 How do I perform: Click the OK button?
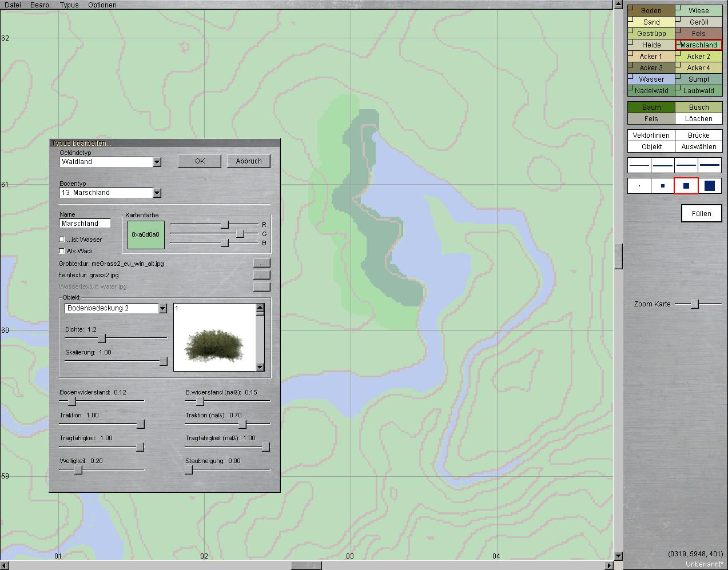[x=200, y=161]
